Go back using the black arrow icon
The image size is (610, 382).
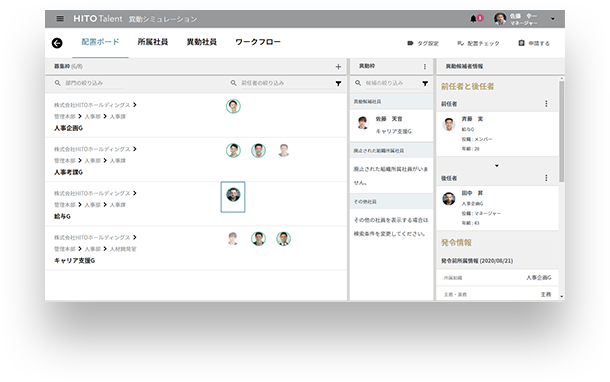(x=57, y=43)
